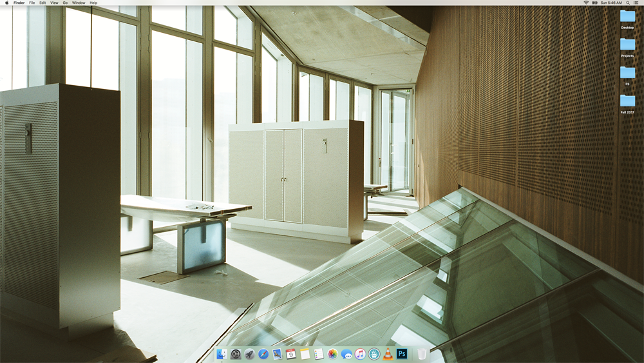Image resolution: width=644 pixels, height=363 pixels.
Task: Launch VLC cone icon in Dock
Action: (x=388, y=354)
